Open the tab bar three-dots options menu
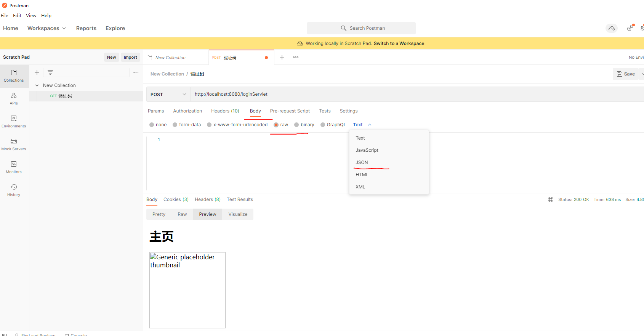 click(x=296, y=57)
